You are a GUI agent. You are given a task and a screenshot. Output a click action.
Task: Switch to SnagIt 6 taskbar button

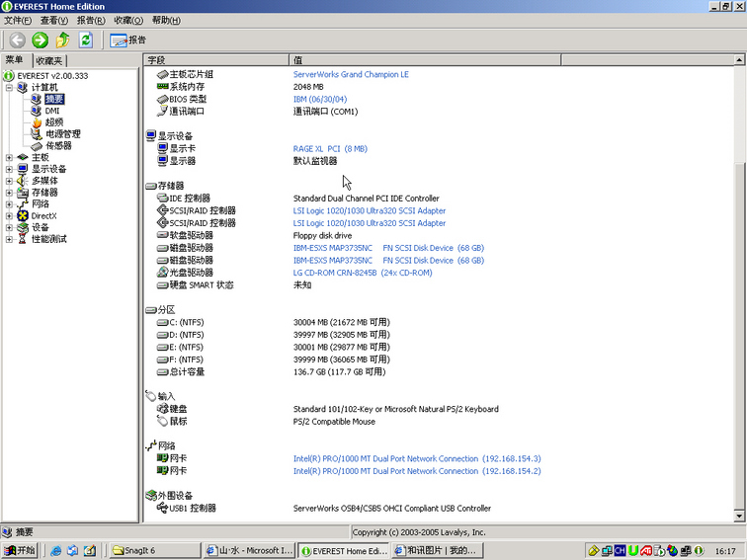[155, 550]
